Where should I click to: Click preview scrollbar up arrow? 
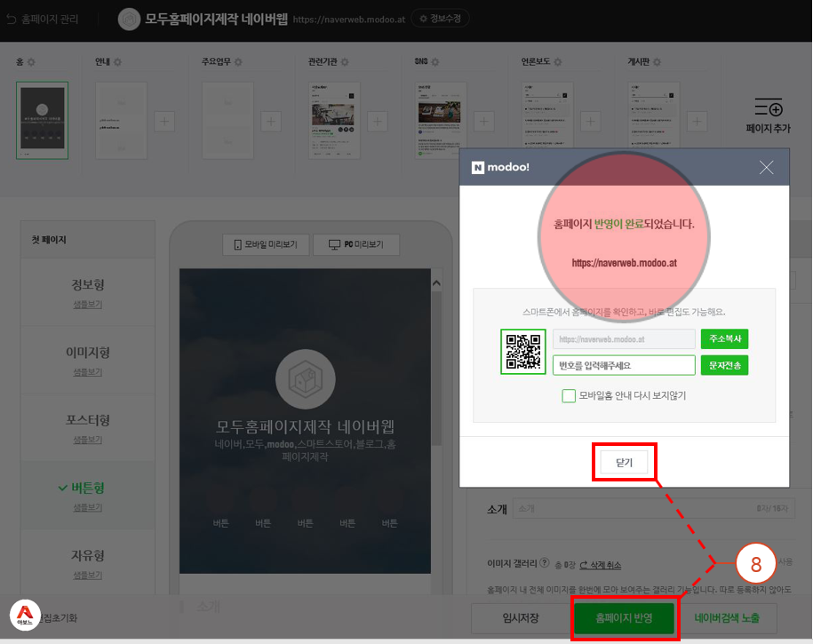pyautogui.click(x=436, y=283)
